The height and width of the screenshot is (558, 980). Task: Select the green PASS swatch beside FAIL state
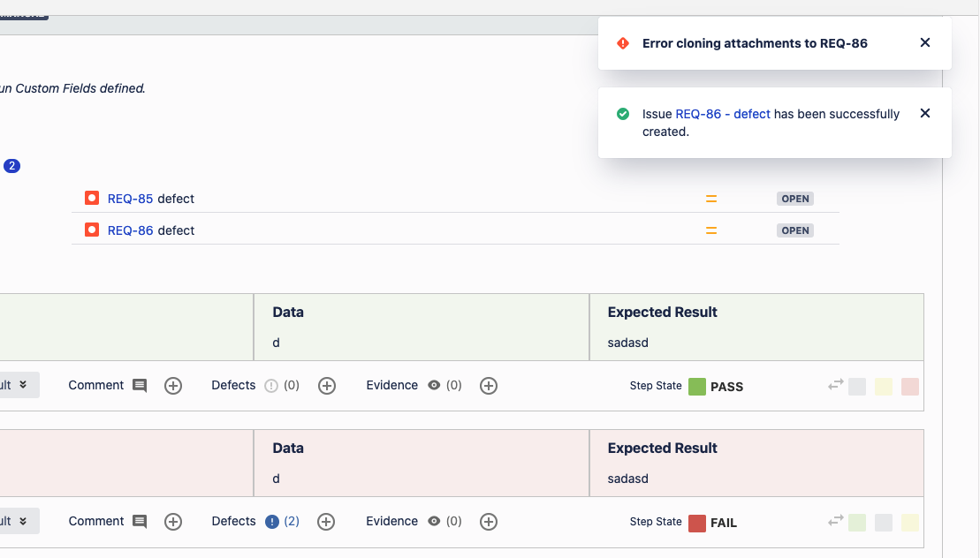point(856,522)
